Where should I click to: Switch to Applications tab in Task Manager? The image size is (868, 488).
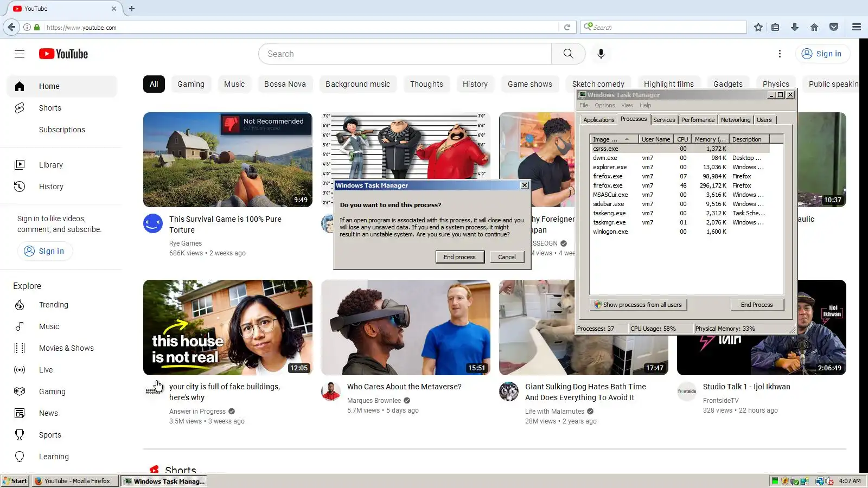point(599,120)
